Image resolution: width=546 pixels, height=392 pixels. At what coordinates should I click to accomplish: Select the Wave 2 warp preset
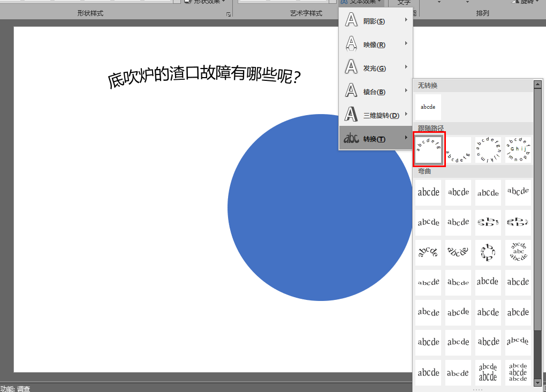[x=458, y=313]
